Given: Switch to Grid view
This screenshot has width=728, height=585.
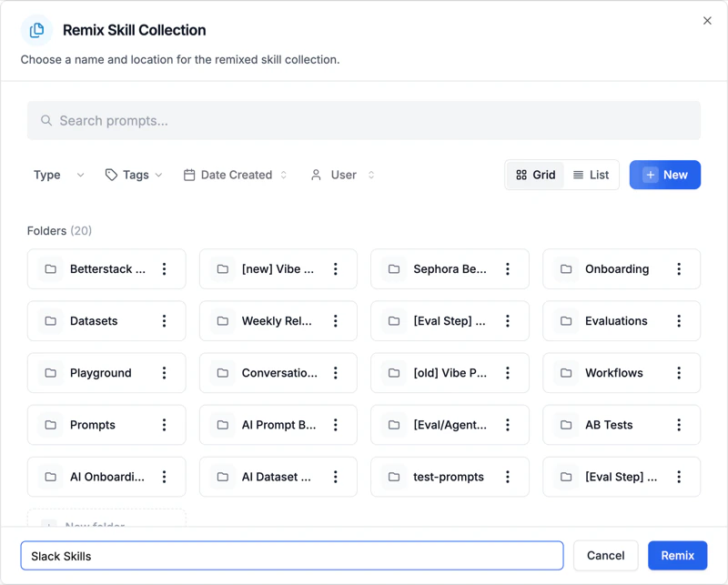Looking at the screenshot, I should pyautogui.click(x=535, y=175).
